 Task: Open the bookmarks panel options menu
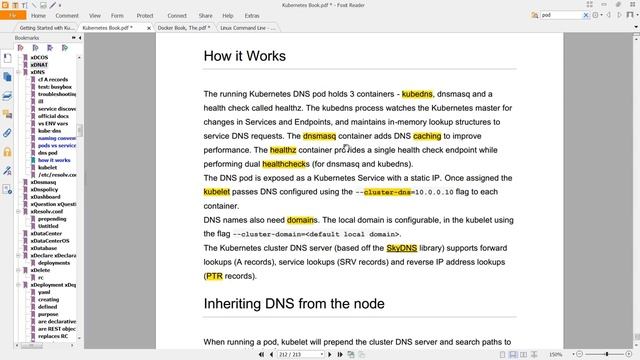73,38
